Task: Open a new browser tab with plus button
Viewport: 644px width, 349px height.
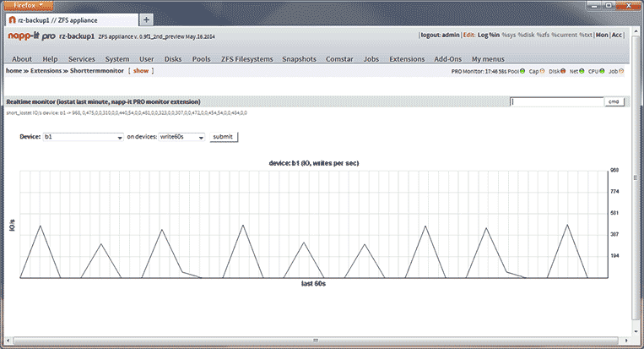Action: click(146, 19)
